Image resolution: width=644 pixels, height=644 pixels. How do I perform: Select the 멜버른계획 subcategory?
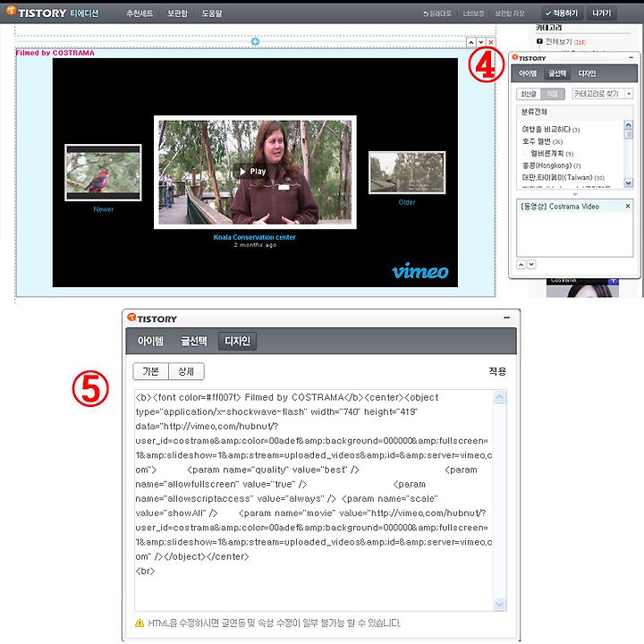click(552, 153)
